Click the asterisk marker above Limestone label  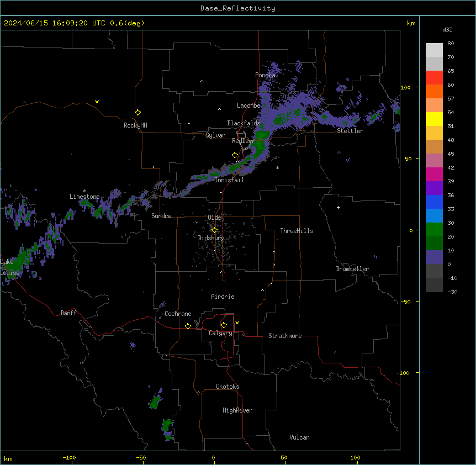coord(84,191)
